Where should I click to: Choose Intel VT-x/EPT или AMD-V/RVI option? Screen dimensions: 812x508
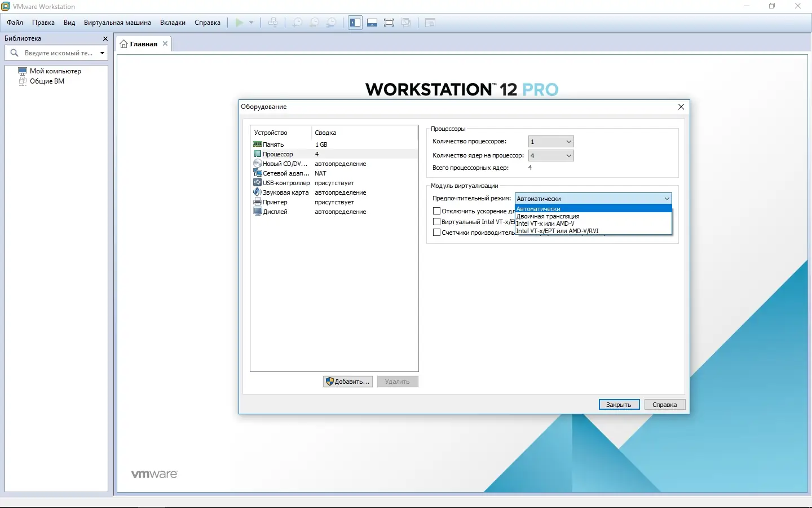(x=593, y=231)
